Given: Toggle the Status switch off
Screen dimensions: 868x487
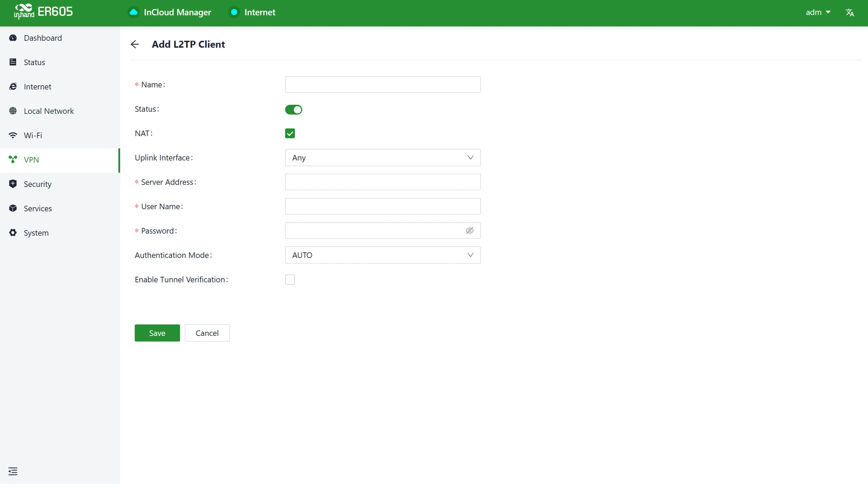Looking at the screenshot, I should click(294, 110).
